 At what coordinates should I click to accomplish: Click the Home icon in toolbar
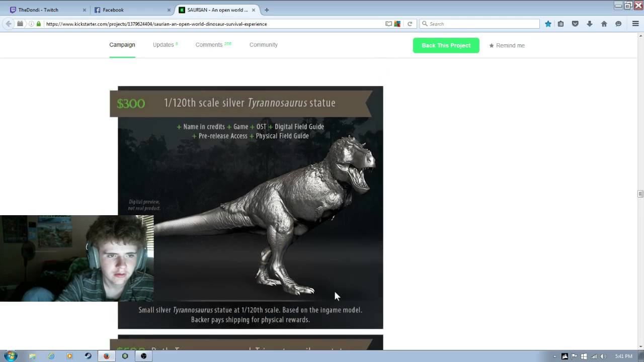pos(604,24)
